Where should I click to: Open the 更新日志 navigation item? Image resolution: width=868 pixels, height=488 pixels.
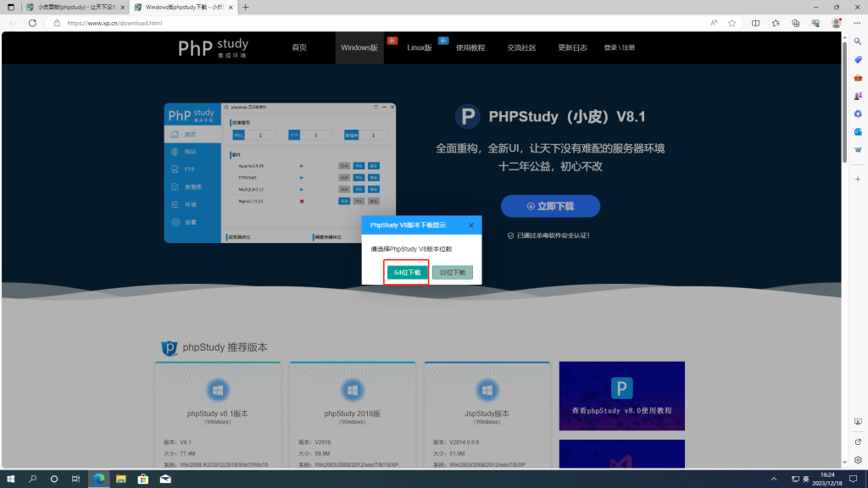(572, 47)
